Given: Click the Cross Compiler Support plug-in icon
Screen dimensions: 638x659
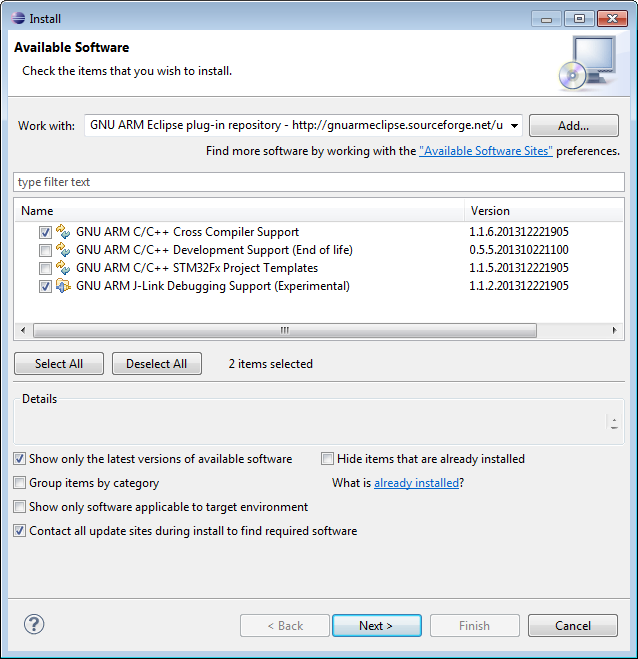Looking at the screenshot, I should [64, 232].
